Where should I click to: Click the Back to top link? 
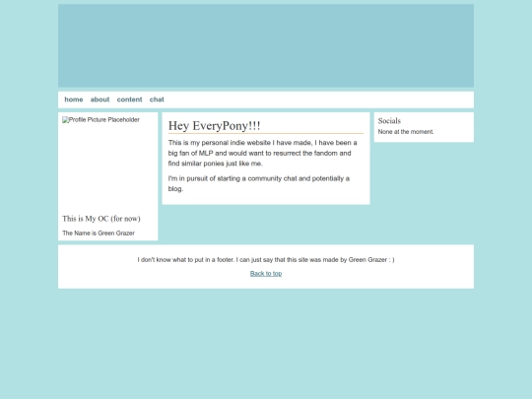point(266,274)
